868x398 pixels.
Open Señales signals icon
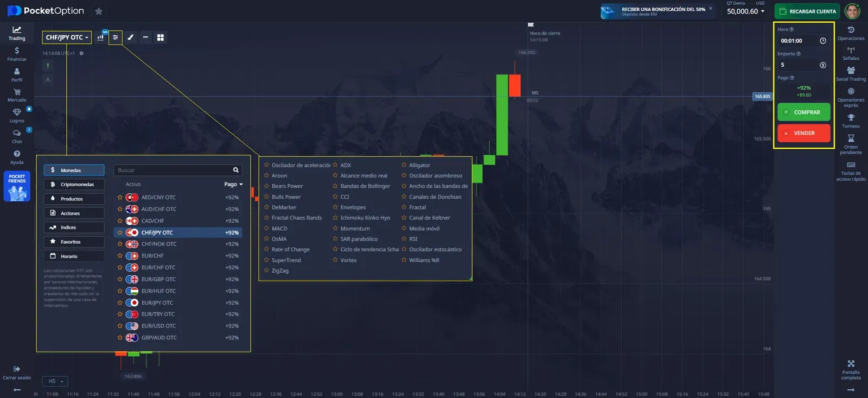(851, 53)
